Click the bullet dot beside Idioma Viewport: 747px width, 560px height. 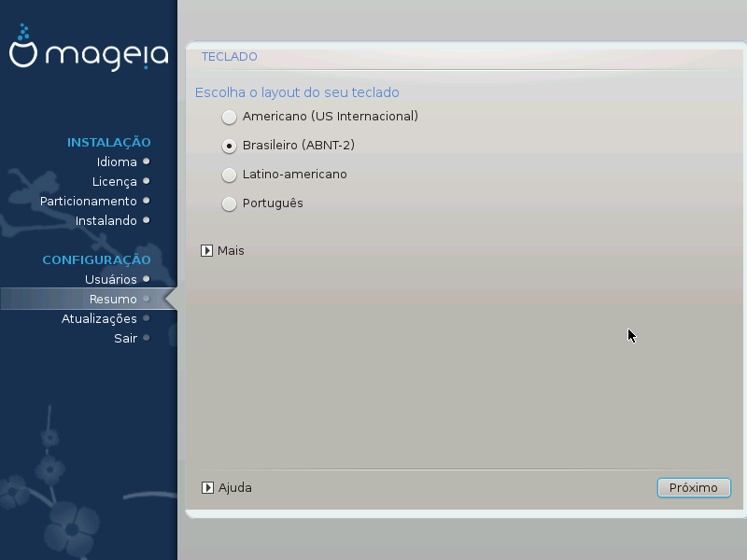click(147, 161)
